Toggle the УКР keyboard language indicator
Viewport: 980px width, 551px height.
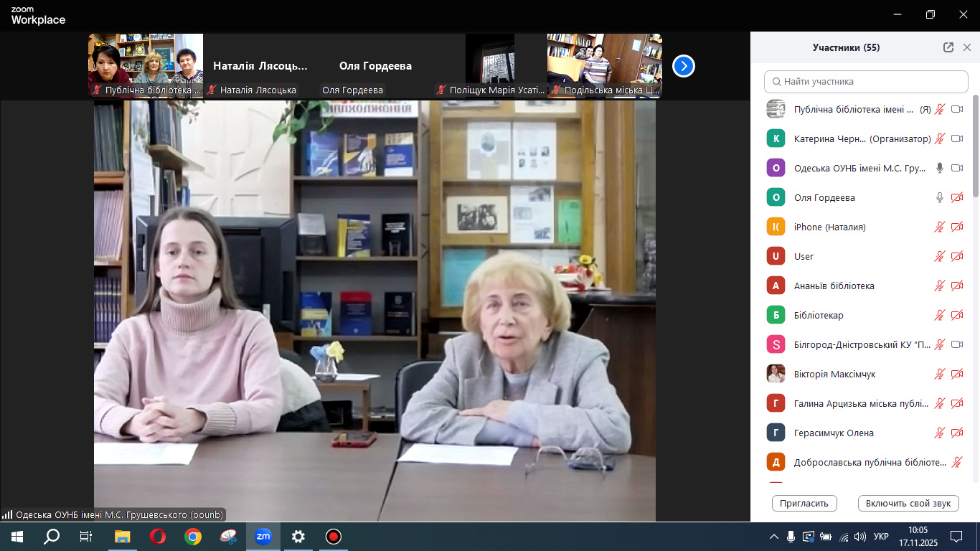pos(882,537)
